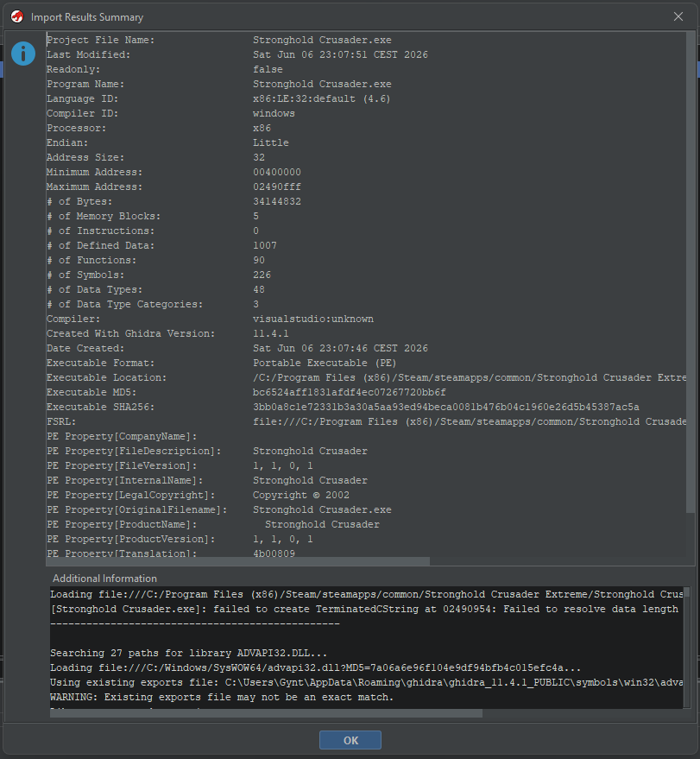Click the summary panel horizontal scrollbar
This screenshot has width=700, height=759.
coord(237,561)
